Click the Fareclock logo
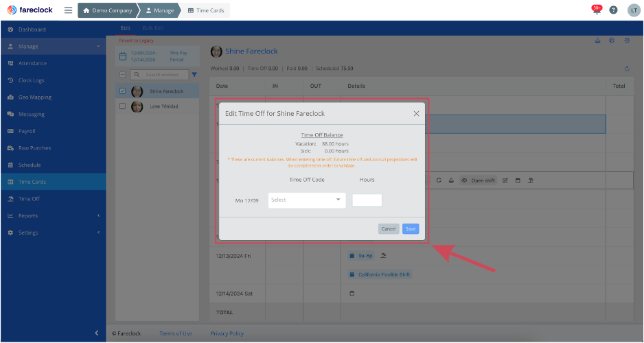 (x=30, y=10)
